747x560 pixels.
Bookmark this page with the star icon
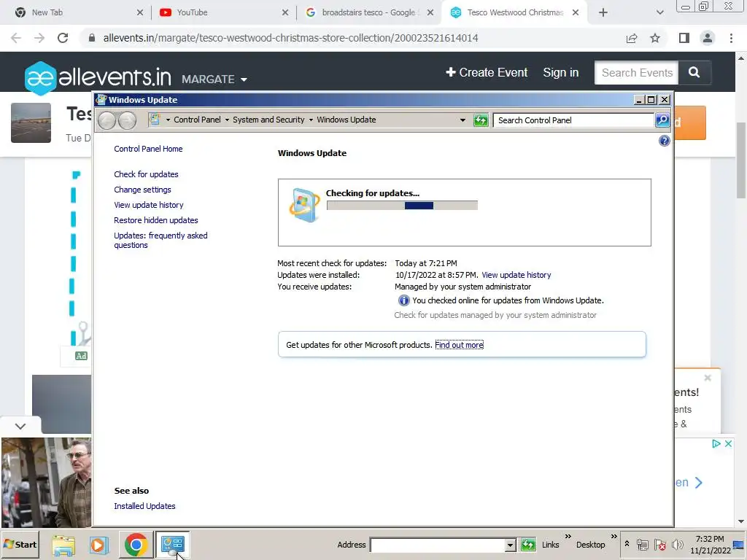click(x=655, y=38)
